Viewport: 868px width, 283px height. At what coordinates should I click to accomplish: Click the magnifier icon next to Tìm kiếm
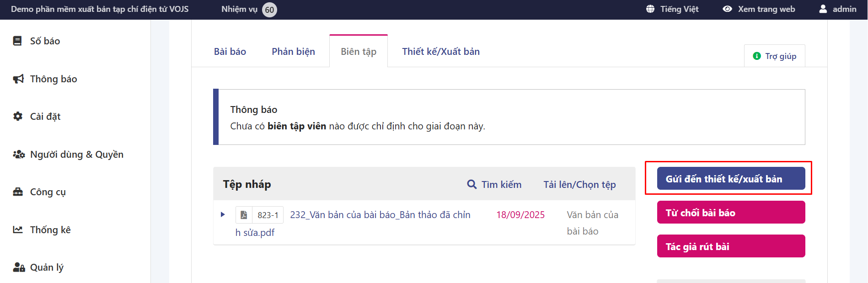pyautogui.click(x=472, y=184)
